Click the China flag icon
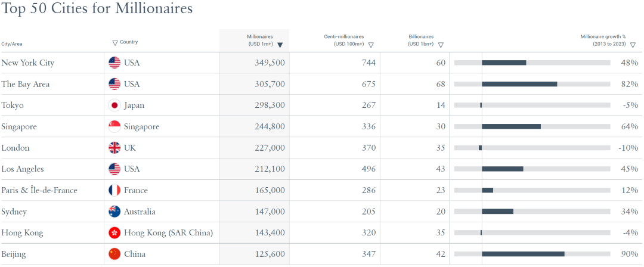The image size is (644, 267). [x=114, y=254]
